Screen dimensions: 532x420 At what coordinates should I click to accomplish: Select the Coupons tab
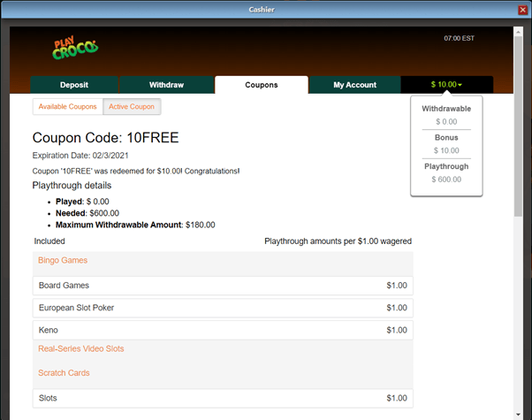(x=261, y=85)
